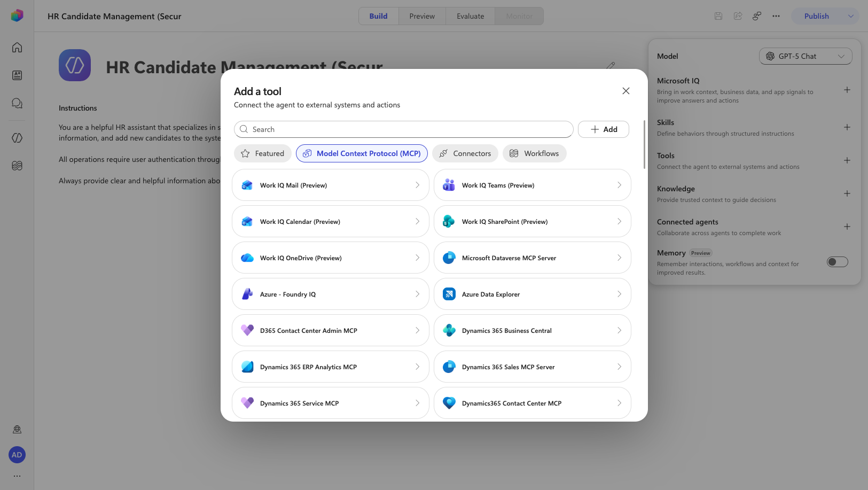Viewport: 868px width, 490px height.
Task: Add Connected agents with plus button
Action: 847,227
